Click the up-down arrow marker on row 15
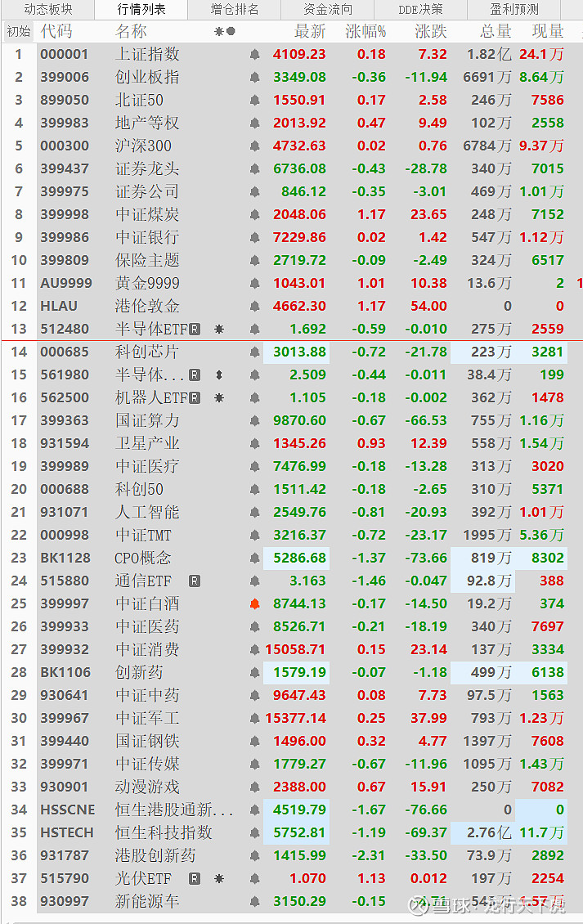The width and height of the screenshot is (583, 924). click(x=219, y=375)
